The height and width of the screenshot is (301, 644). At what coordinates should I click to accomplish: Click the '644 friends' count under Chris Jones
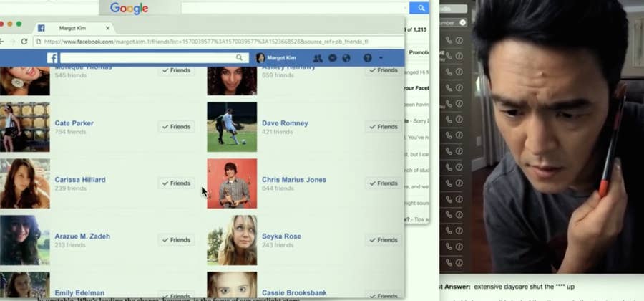point(278,188)
